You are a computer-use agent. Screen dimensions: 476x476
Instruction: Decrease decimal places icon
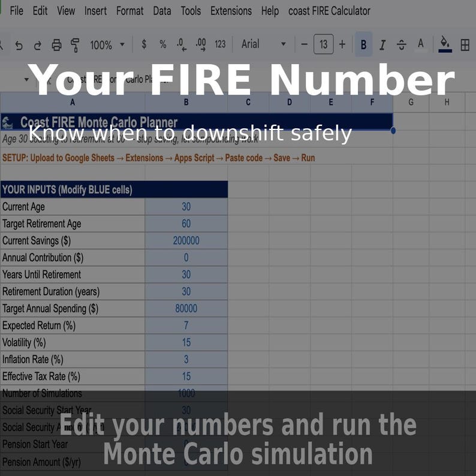182,44
